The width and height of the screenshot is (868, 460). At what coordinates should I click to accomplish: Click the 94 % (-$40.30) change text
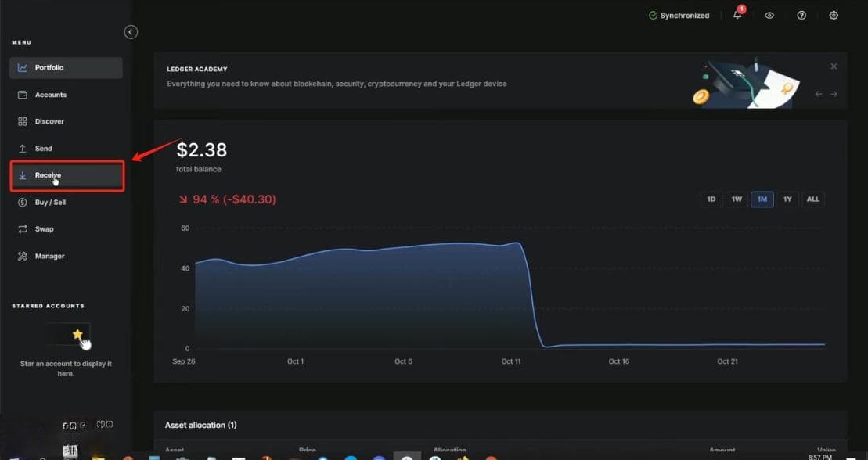[228, 199]
